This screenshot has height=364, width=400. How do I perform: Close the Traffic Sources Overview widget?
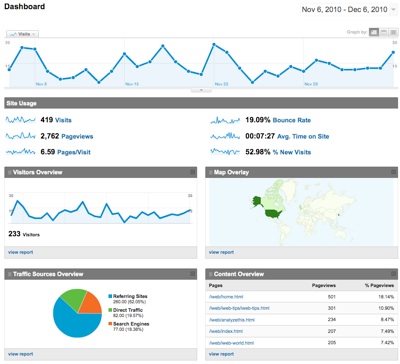tap(192, 274)
